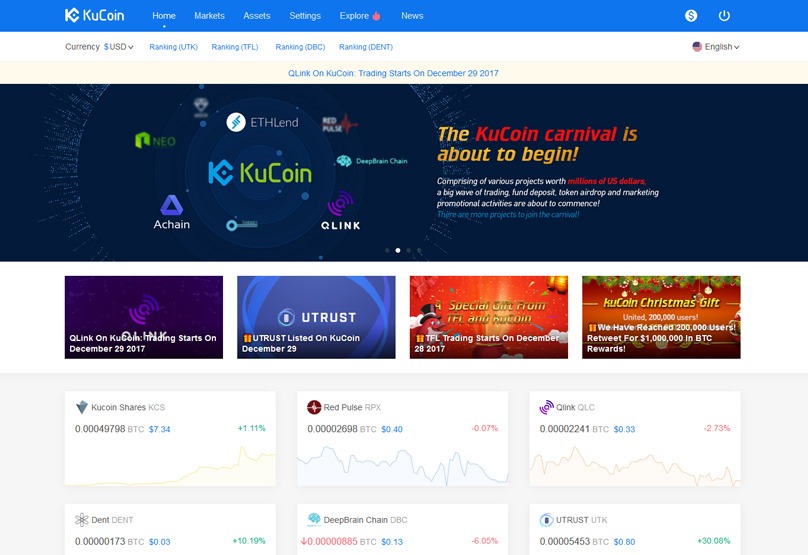Click the Qlink QLC coin icon

(x=546, y=408)
